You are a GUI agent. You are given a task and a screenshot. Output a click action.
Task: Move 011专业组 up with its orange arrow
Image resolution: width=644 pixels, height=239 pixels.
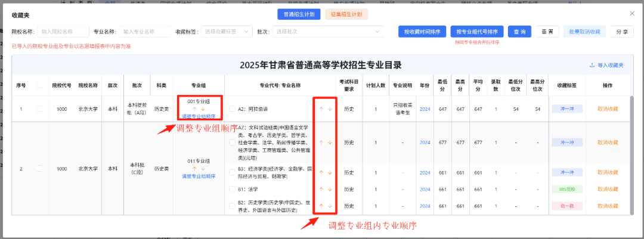[x=194, y=169]
